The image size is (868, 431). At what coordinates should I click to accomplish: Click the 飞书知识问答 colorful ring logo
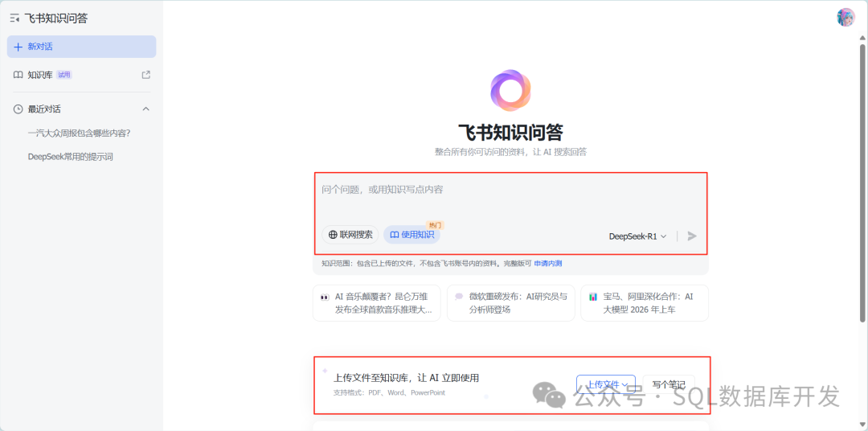[510, 90]
